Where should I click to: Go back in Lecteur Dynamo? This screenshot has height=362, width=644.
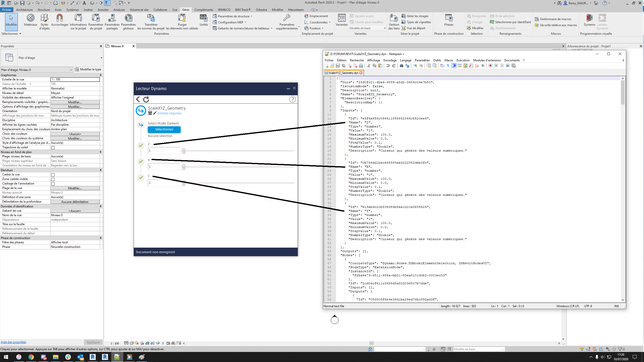(x=138, y=99)
